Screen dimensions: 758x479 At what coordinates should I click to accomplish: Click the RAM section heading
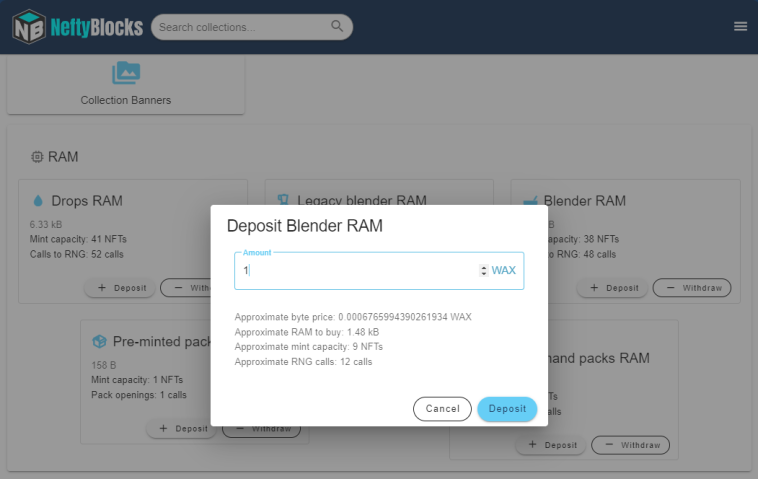(63, 157)
